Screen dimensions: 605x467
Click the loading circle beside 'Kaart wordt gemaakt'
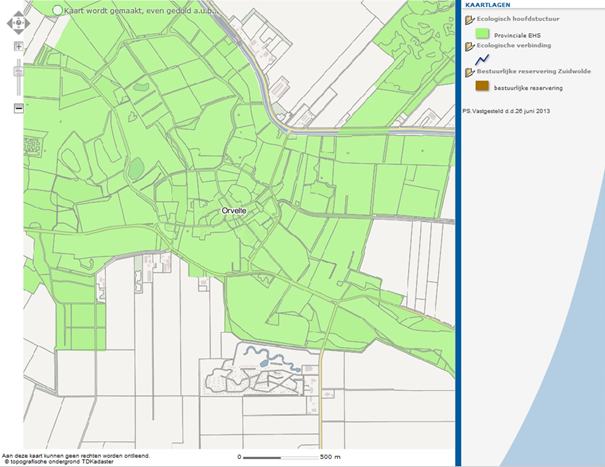click(57, 10)
